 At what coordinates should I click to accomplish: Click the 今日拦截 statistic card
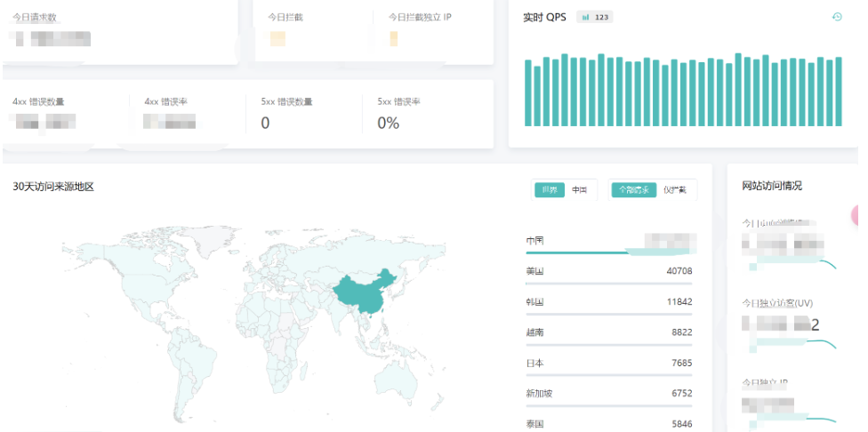[x=310, y=31]
